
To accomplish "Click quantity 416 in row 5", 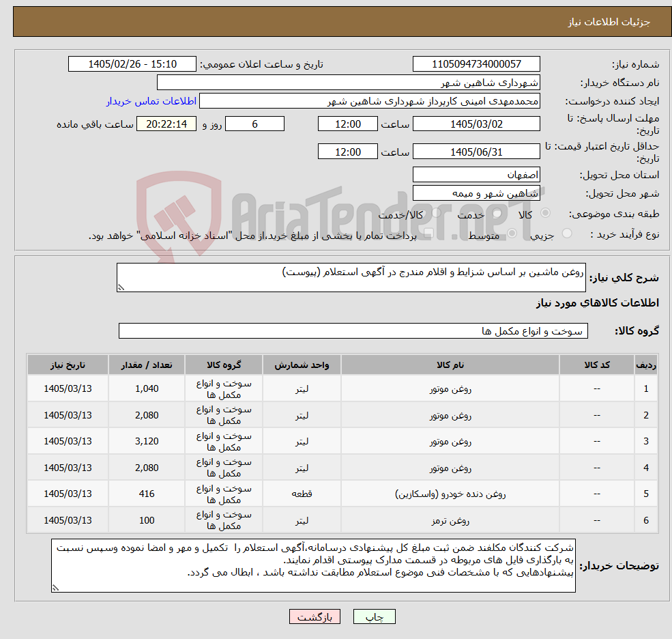I will (147, 494).
